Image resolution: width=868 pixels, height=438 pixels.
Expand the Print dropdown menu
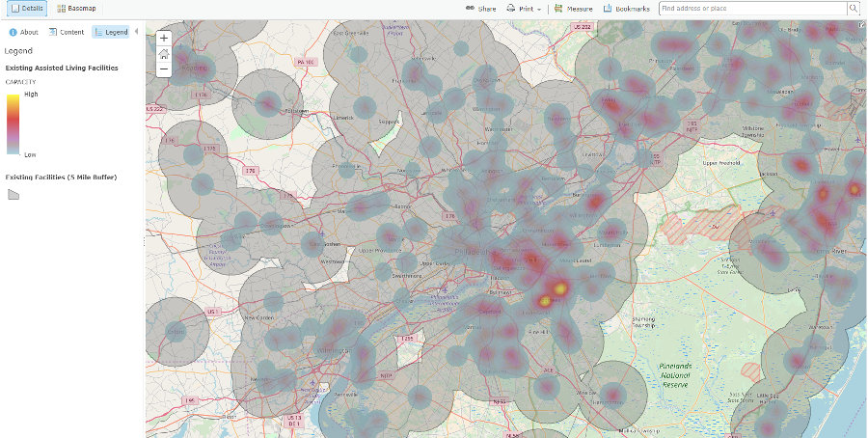[x=524, y=8]
